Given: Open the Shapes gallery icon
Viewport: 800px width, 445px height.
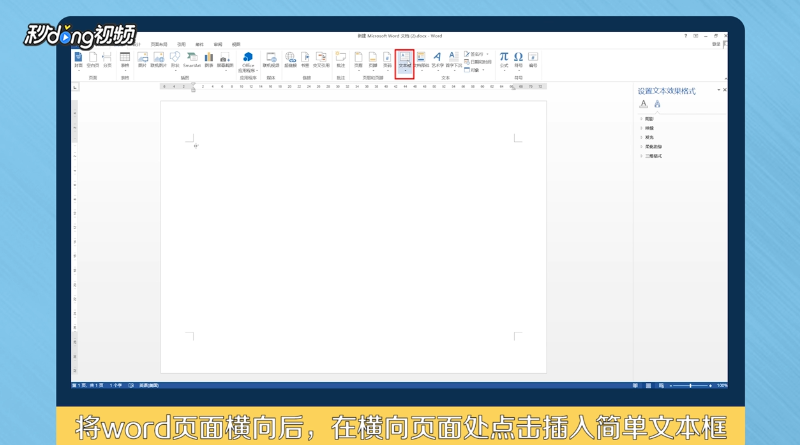Looking at the screenshot, I should pos(175,60).
